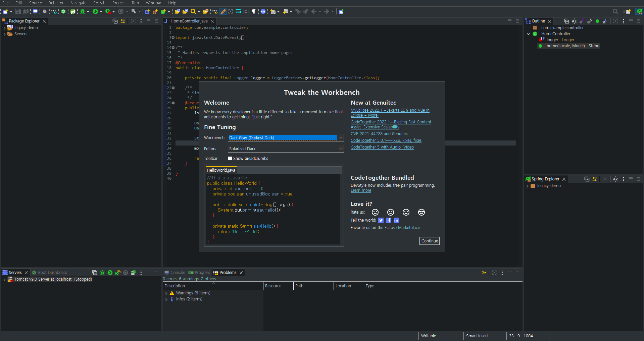Collapse All in Outline view
The height and width of the screenshot is (341, 644).
pyautogui.click(x=566, y=21)
